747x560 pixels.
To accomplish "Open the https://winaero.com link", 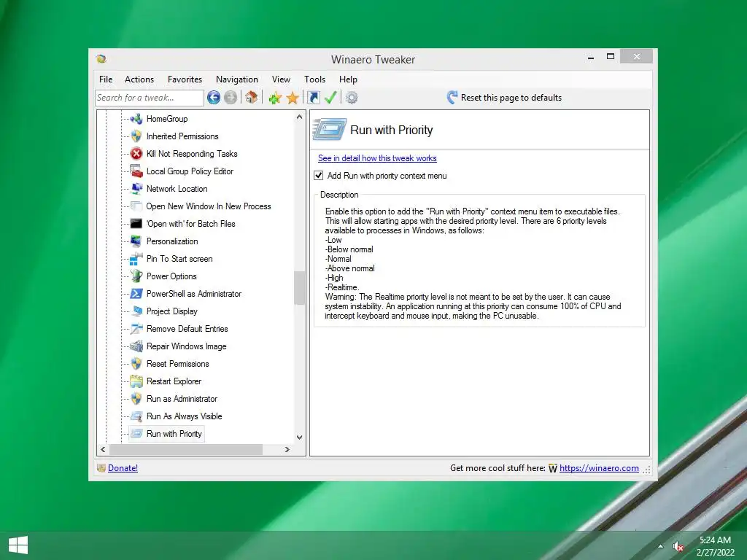I will point(599,468).
